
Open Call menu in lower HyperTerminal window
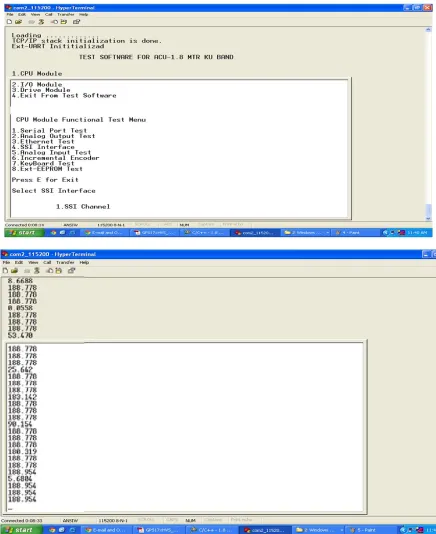pos(47,263)
